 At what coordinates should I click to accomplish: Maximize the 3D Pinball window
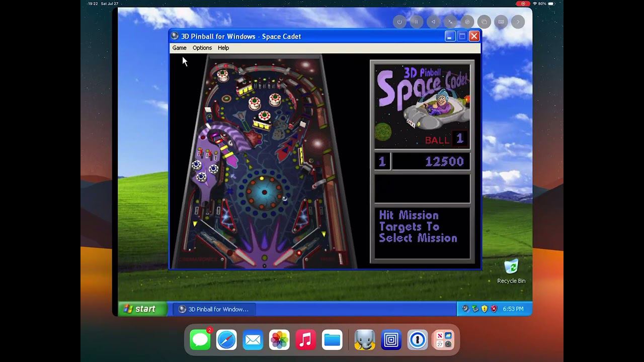point(462,36)
